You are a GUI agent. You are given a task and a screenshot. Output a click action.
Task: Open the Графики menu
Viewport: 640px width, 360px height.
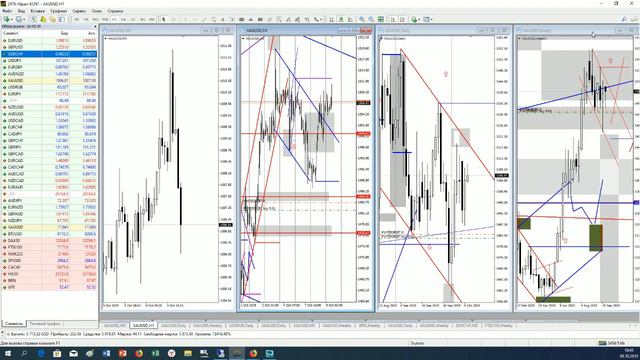(59, 11)
